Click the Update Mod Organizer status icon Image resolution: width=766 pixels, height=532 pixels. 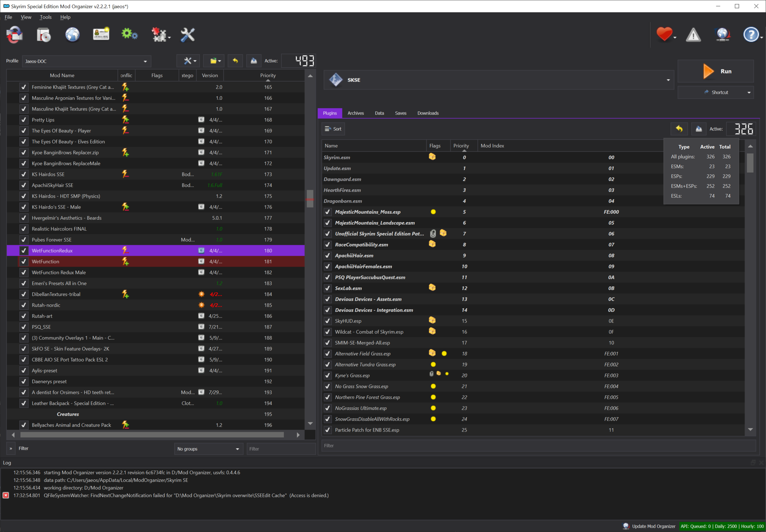626,526
